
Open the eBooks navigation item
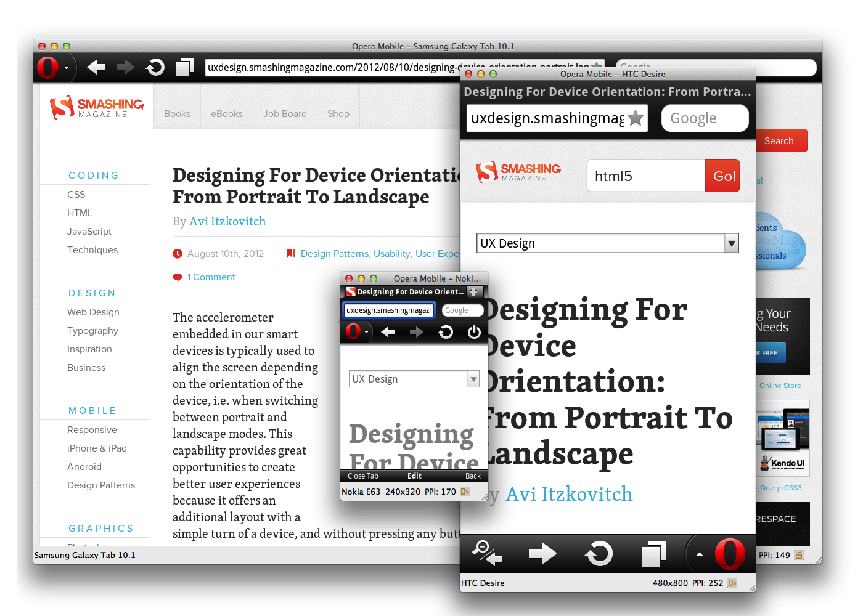227,114
